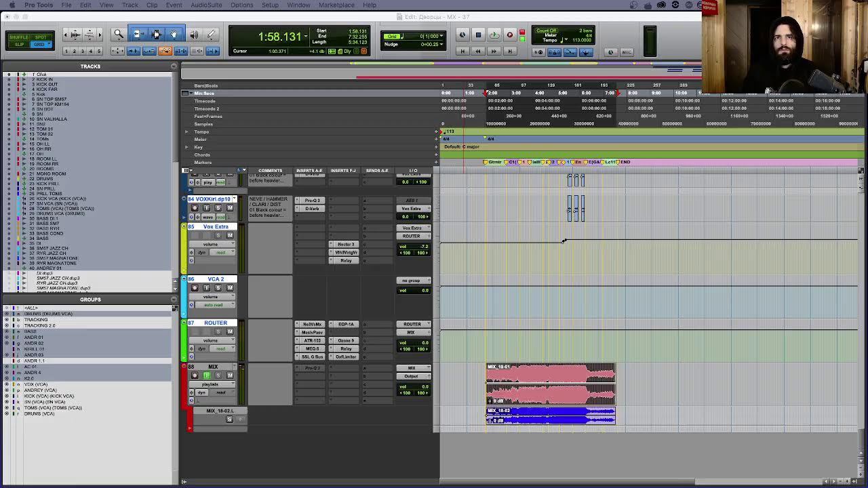
Task: Enable Shuffle edit mode
Action: click(x=19, y=37)
